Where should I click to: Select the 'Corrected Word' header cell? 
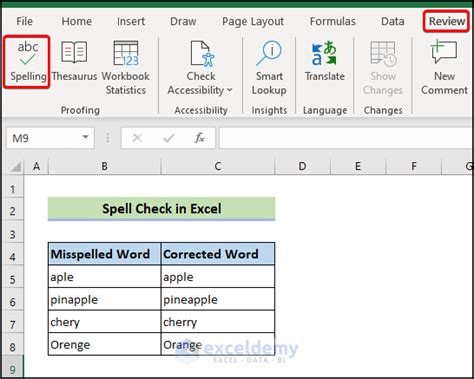click(218, 254)
